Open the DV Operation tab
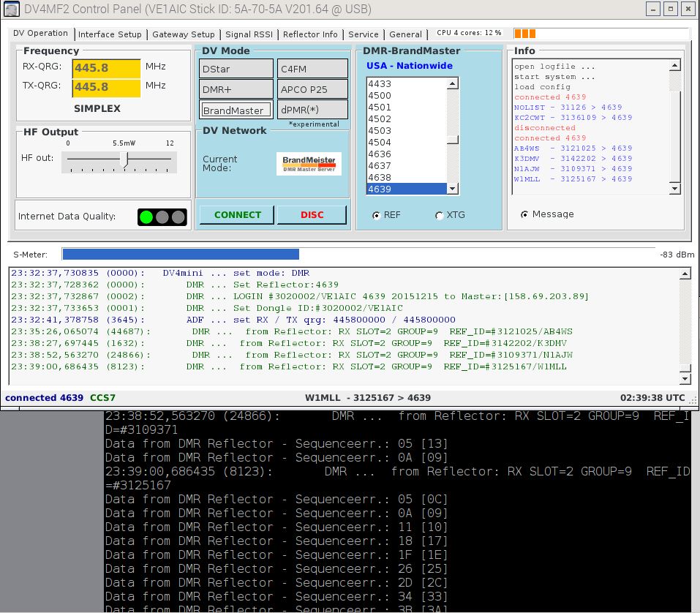The width and height of the screenshot is (700, 613). pyautogui.click(x=40, y=34)
